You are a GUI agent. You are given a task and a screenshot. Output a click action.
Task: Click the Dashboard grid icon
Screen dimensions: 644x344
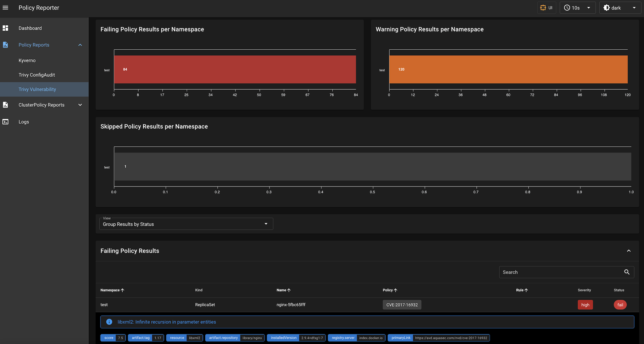click(x=6, y=28)
